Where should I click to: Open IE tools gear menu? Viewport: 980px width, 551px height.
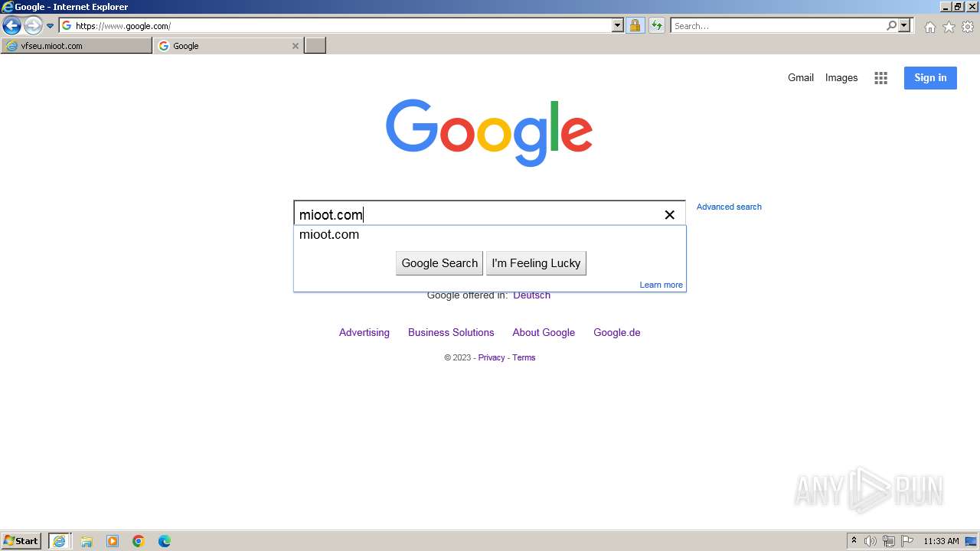tap(968, 27)
